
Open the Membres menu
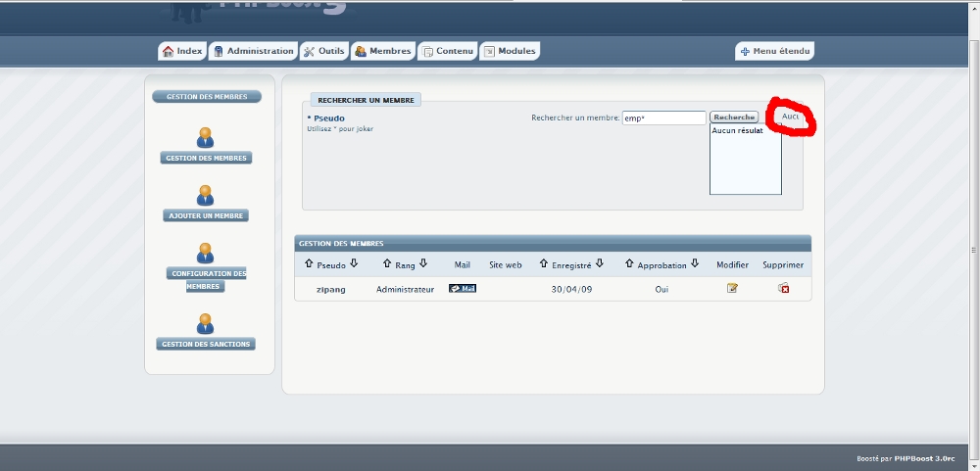pyautogui.click(x=382, y=51)
